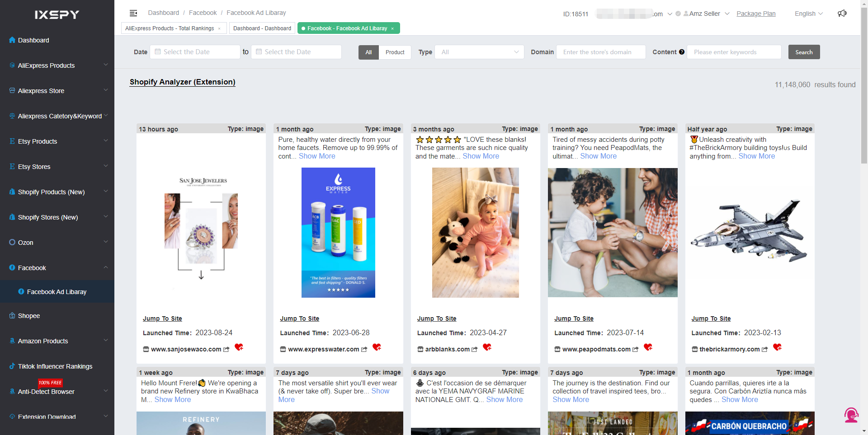Click Jump To Site for thebrickarmory.com
The height and width of the screenshot is (435, 868).
(x=711, y=318)
